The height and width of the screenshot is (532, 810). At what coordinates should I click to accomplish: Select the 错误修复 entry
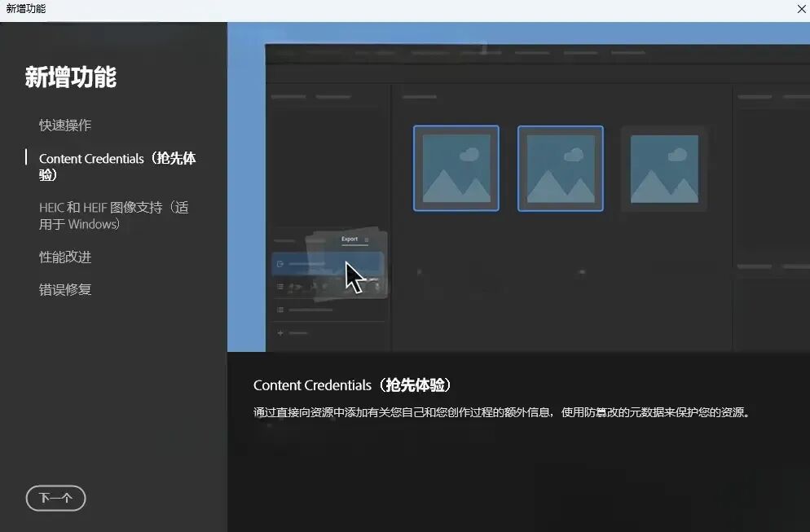(x=65, y=290)
